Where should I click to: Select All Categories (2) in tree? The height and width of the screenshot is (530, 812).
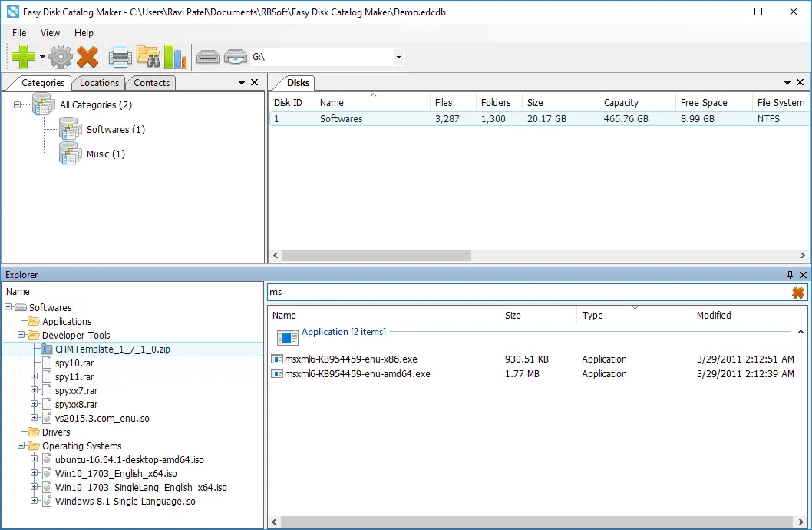coord(96,104)
